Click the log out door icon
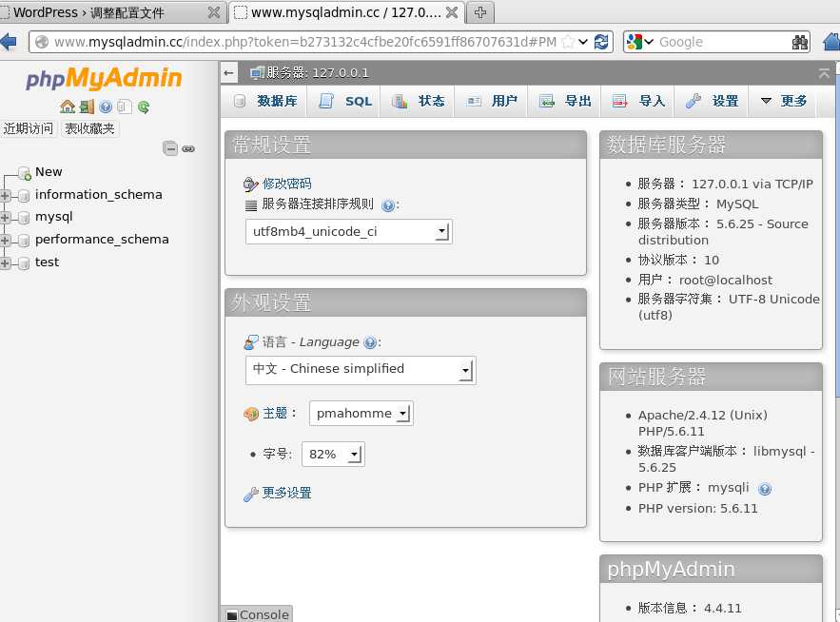 click(87, 107)
